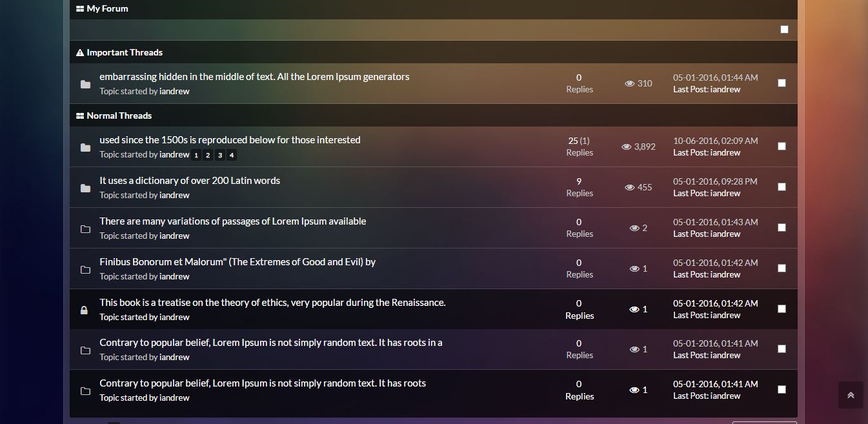Click the folder icon beside the '200 Latin words' thread
Screen dimensions: 868x424
[85, 188]
